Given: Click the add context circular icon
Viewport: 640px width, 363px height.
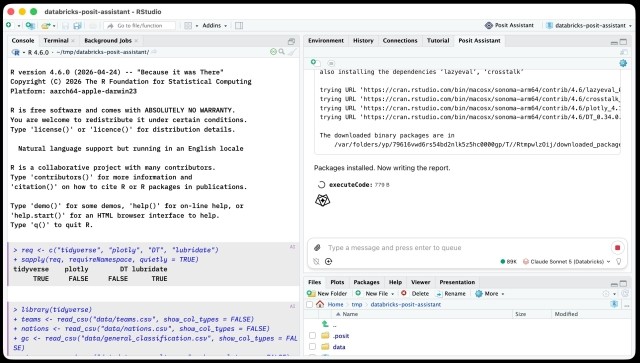Looking at the screenshot, I should (x=329, y=261).
